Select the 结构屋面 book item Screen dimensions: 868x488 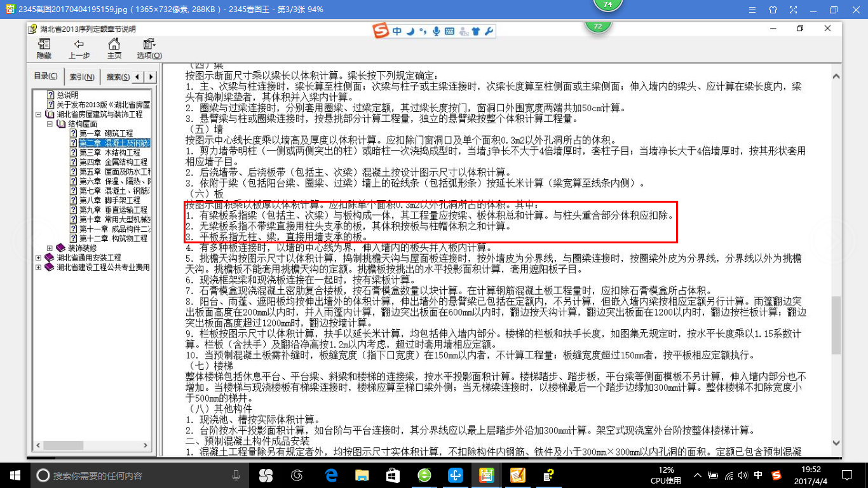(77, 124)
